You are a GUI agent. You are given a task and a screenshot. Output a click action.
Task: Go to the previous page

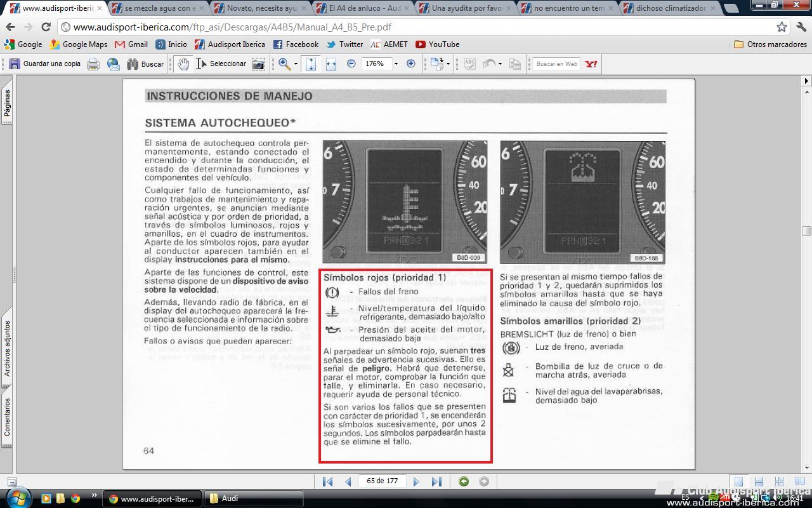coord(348,481)
